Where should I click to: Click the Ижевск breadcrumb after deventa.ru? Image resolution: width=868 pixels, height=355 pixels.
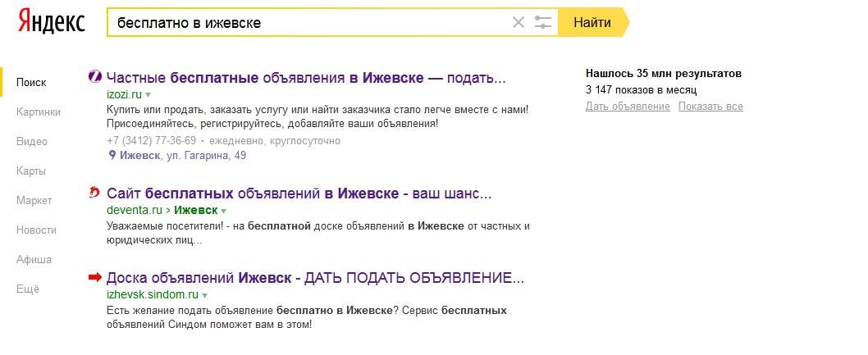coord(195,211)
